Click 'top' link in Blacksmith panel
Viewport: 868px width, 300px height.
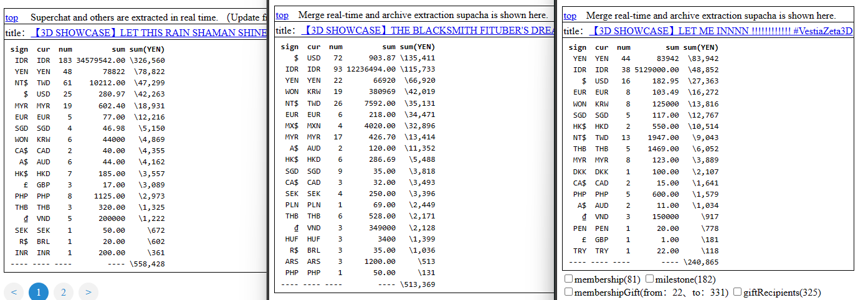pyautogui.click(x=282, y=15)
